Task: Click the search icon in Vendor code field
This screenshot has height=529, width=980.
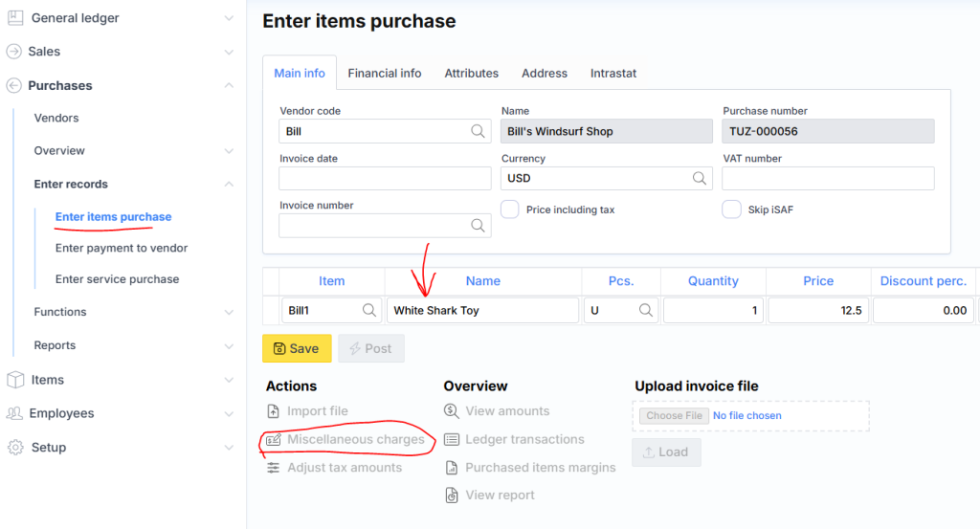Action: pyautogui.click(x=477, y=131)
